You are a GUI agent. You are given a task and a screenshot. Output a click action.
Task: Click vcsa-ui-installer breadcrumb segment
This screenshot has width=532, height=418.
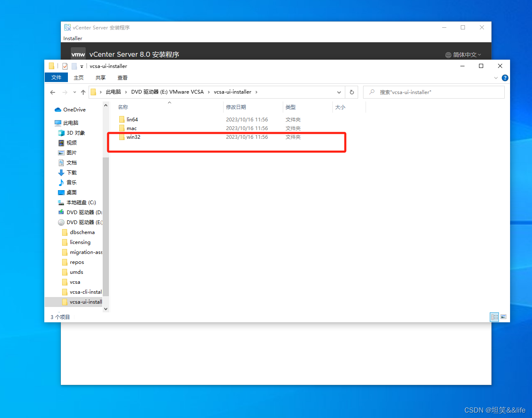click(x=233, y=92)
